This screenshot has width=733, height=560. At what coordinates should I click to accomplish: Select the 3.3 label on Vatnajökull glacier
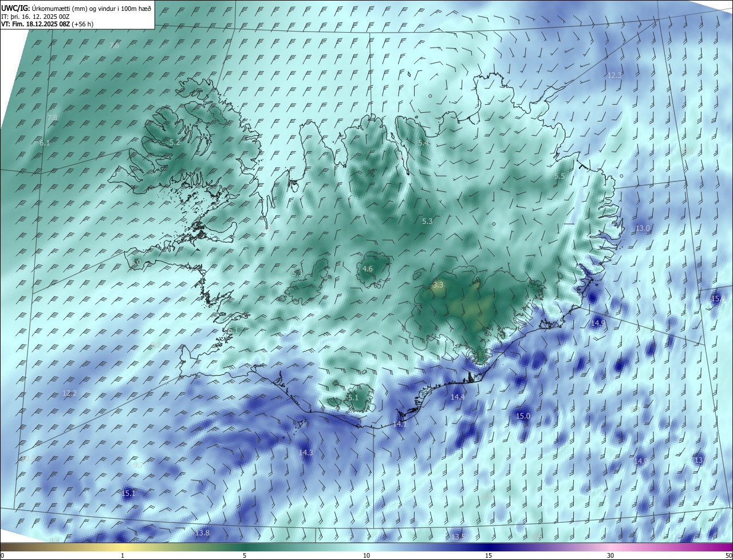[x=438, y=285]
